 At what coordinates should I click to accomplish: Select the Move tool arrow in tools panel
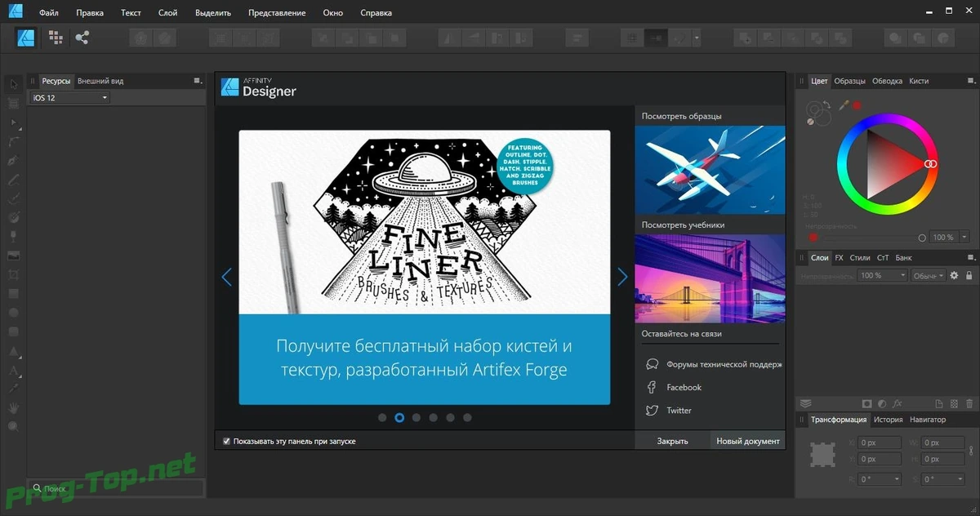click(x=14, y=84)
